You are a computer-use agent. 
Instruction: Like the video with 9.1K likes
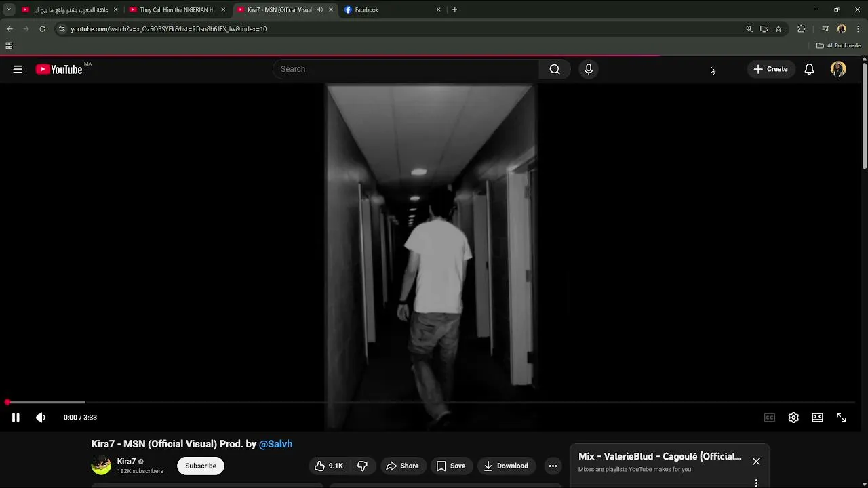click(x=328, y=466)
